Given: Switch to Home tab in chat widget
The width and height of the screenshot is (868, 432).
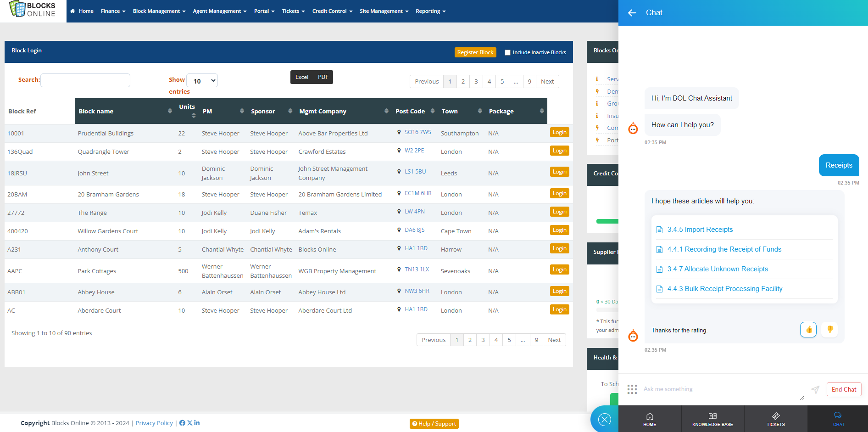Looking at the screenshot, I should (x=650, y=419).
